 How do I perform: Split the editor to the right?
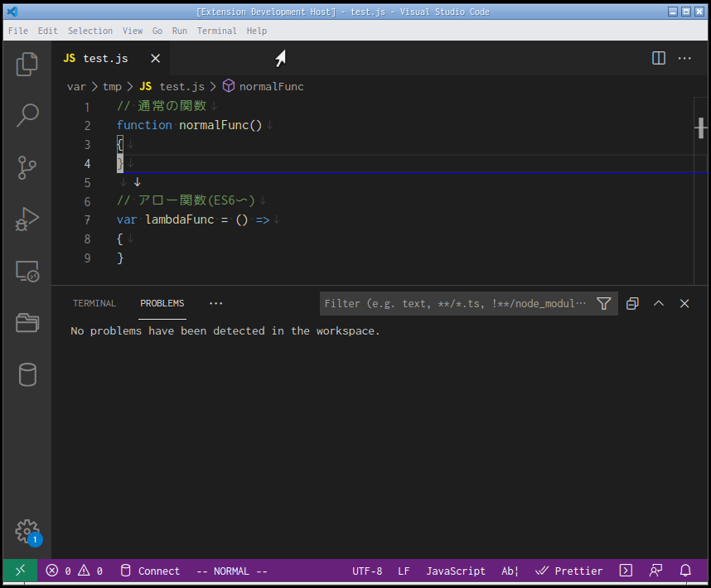pos(659,58)
